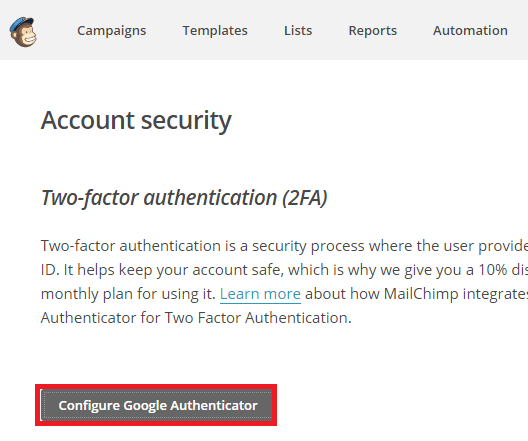Viewport: 528px width, 441px height.
Task: Click the "(2FA)" text in the subheading
Action: (x=304, y=198)
